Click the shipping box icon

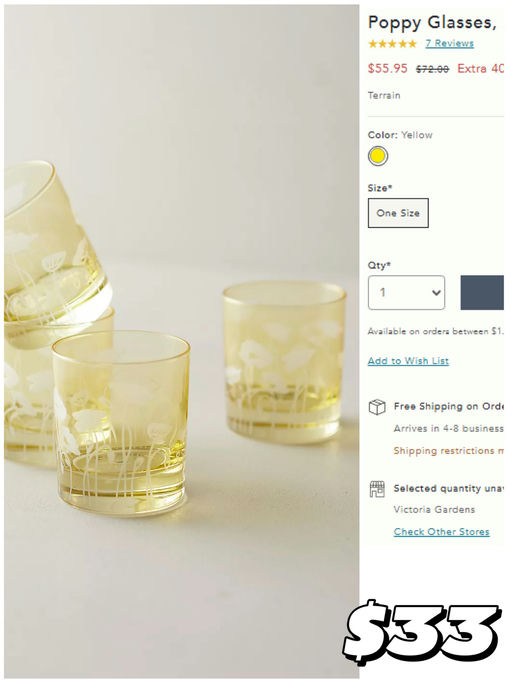coord(377,407)
